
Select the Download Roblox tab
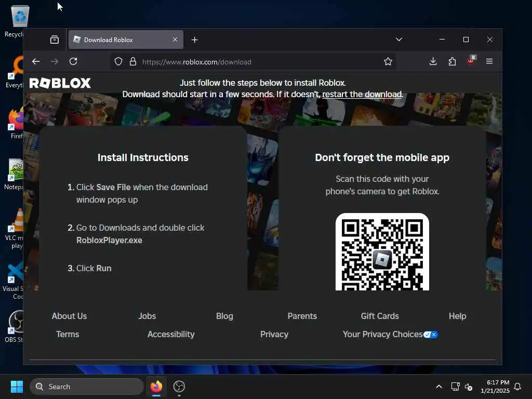point(126,39)
